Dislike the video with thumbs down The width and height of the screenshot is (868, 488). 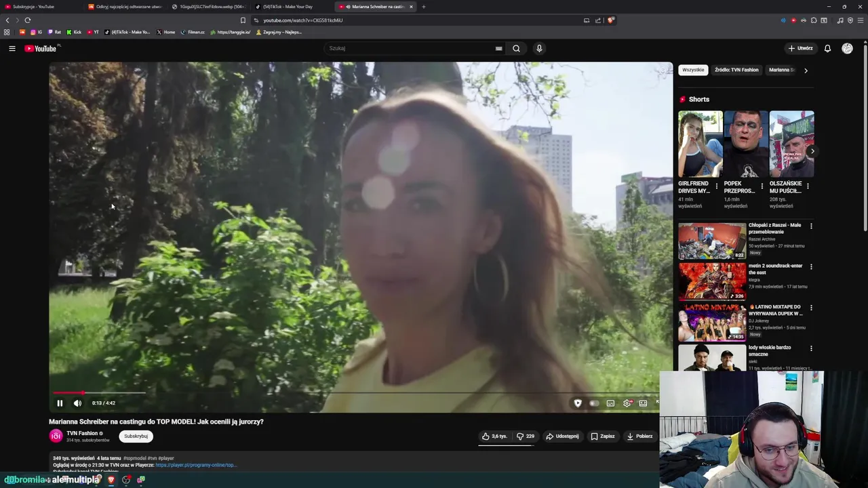point(526,436)
